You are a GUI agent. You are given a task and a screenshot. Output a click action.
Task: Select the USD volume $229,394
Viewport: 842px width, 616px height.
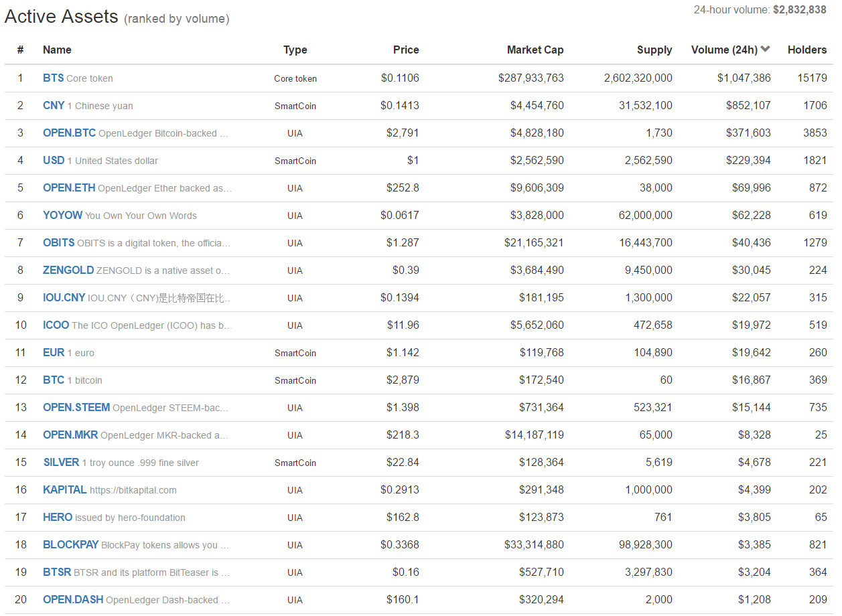(748, 161)
